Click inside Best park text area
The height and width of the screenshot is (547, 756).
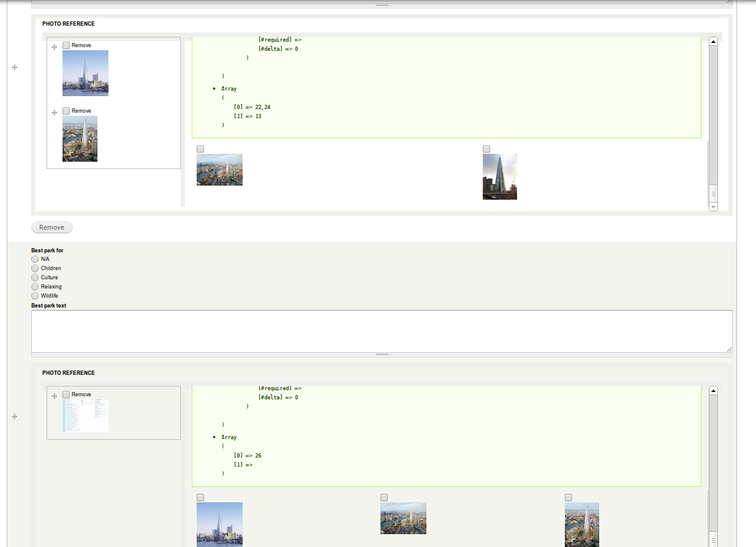point(382,331)
